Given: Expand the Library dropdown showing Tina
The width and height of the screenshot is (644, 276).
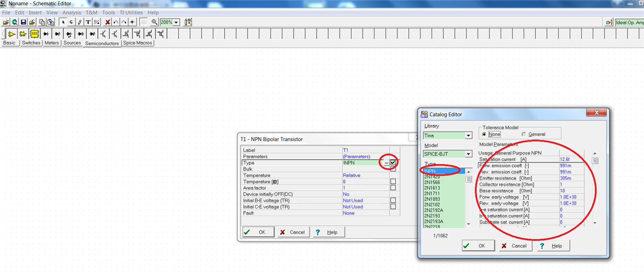Looking at the screenshot, I should (x=468, y=136).
